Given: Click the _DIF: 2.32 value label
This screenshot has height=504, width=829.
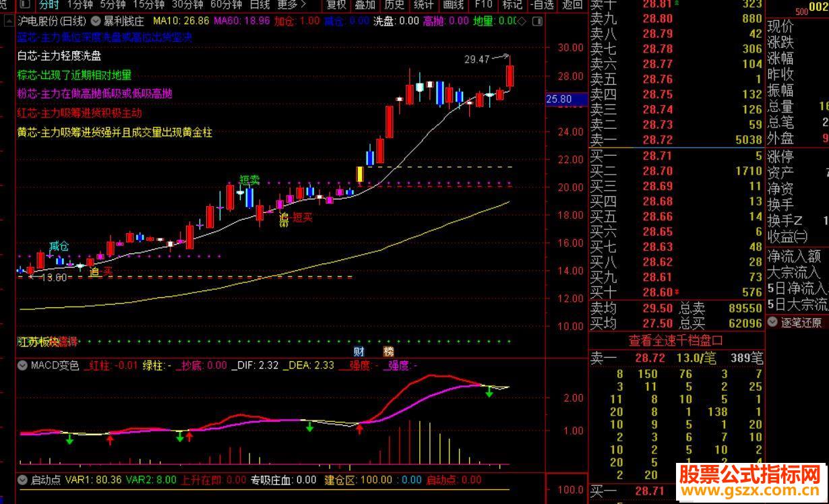Looking at the screenshot, I should click(255, 365).
